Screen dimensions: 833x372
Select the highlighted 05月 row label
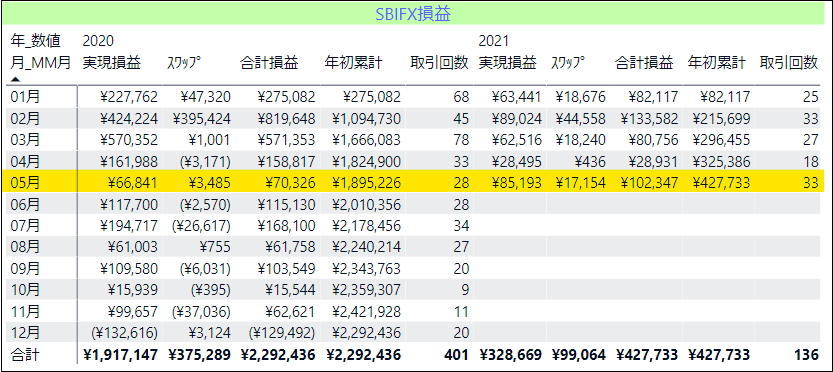coord(26,183)
